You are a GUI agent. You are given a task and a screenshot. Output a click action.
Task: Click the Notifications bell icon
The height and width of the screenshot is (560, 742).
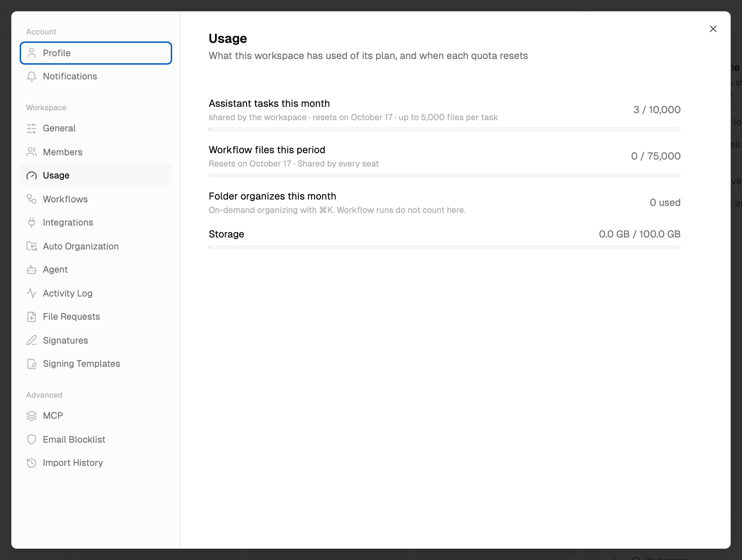point(32,76)
